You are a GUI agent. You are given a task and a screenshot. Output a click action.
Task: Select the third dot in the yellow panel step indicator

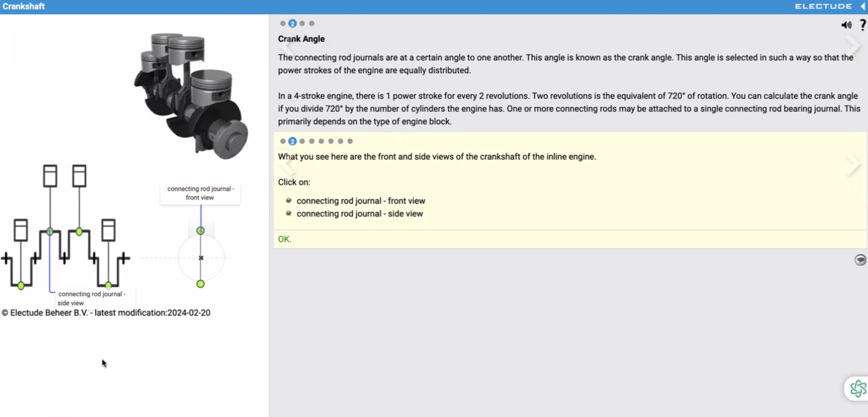(302, 142)
